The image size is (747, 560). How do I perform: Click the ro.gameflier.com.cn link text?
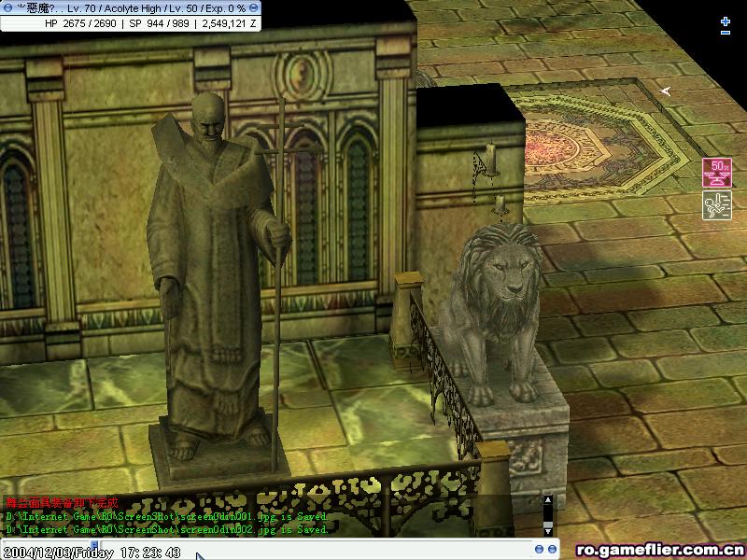pos(660,550)
